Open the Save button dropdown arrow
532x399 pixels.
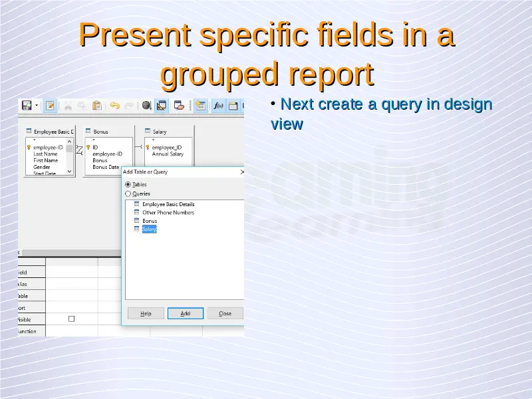tap(37, 106)
